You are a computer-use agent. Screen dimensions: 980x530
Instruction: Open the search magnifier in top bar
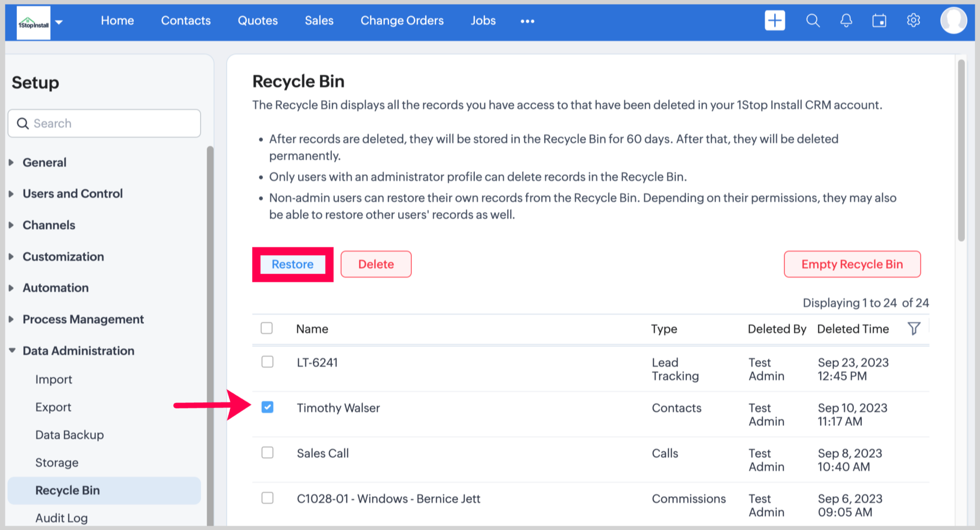(x=813, y=21)
